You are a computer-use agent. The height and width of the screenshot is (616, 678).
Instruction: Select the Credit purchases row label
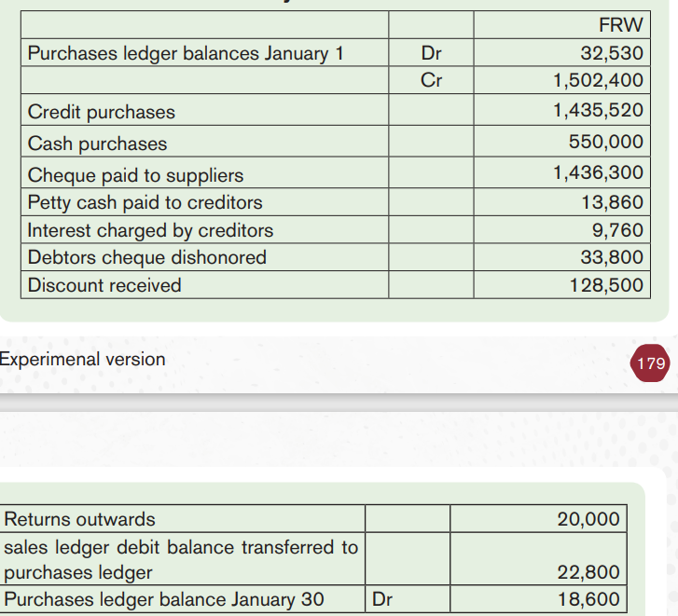101,112
